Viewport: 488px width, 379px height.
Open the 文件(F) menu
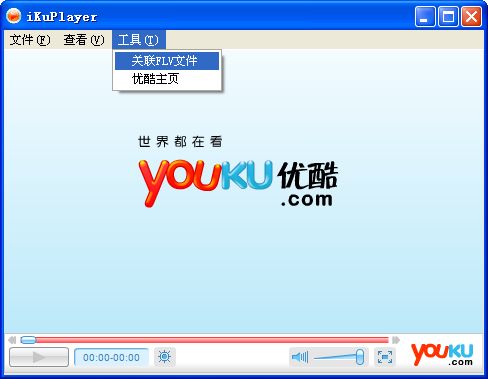click(x=30, y=40)
